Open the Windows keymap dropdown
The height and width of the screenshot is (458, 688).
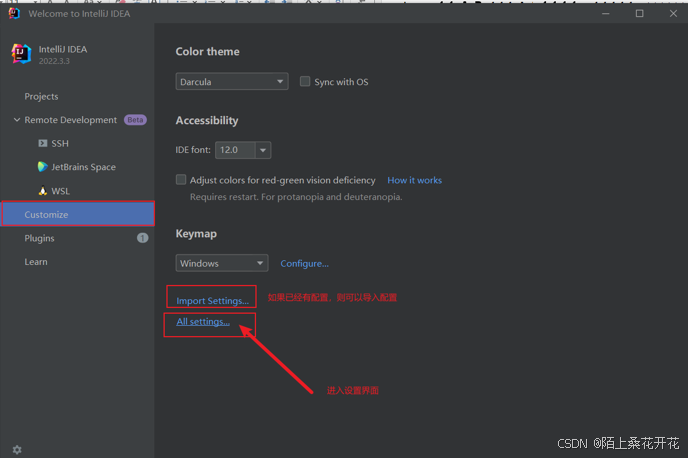222,263
